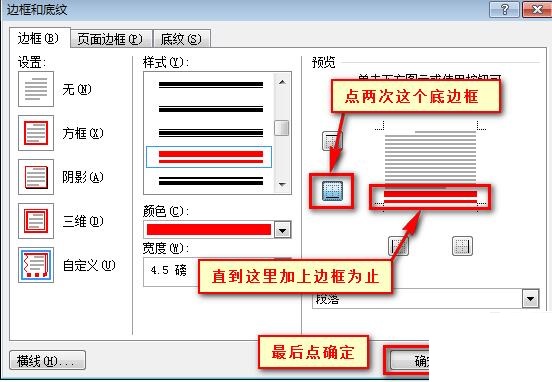Select the second black line style in list
Viewport: 552px width, 382px height.
point(211,109)
